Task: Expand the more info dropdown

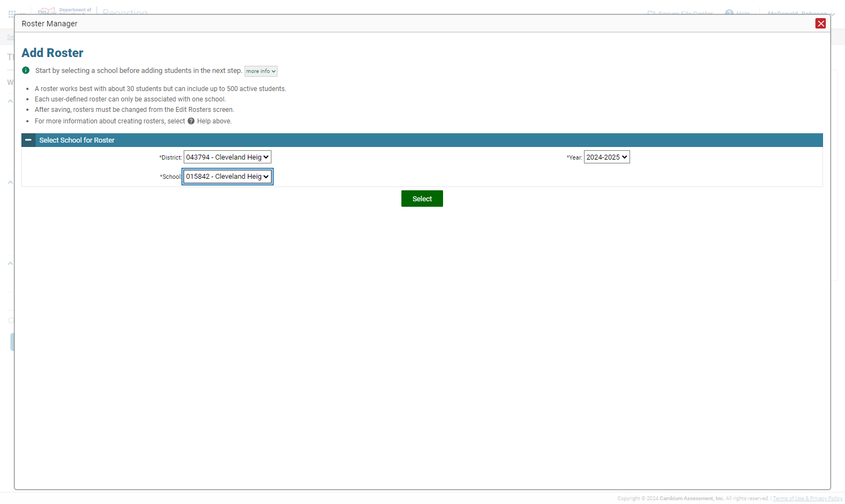Action: 261,71
